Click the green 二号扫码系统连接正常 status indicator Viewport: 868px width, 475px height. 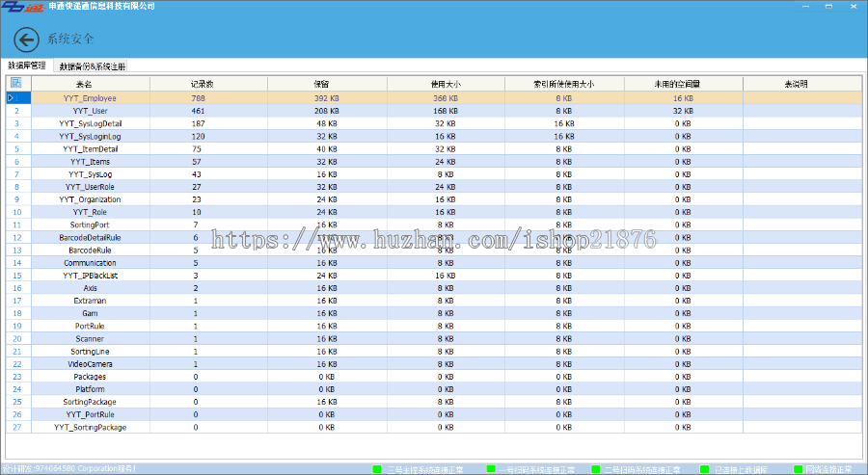pyautogui.click(x=595, y=469)
